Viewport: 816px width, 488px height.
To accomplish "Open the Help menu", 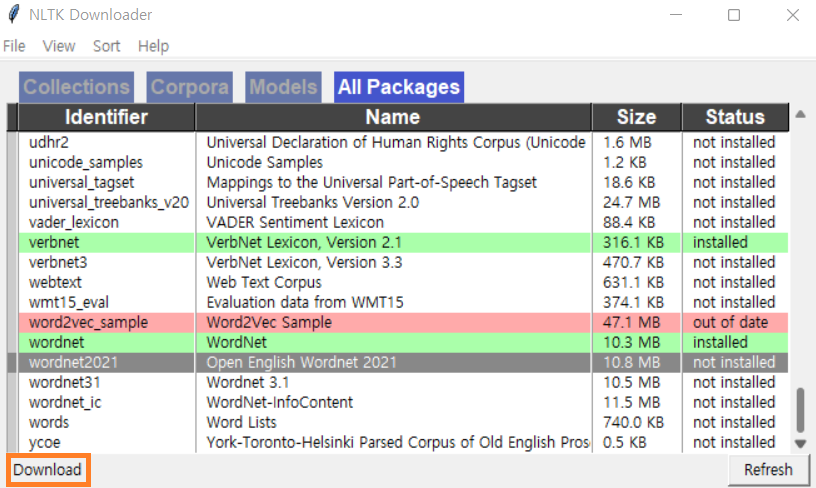I will point(153,46).
